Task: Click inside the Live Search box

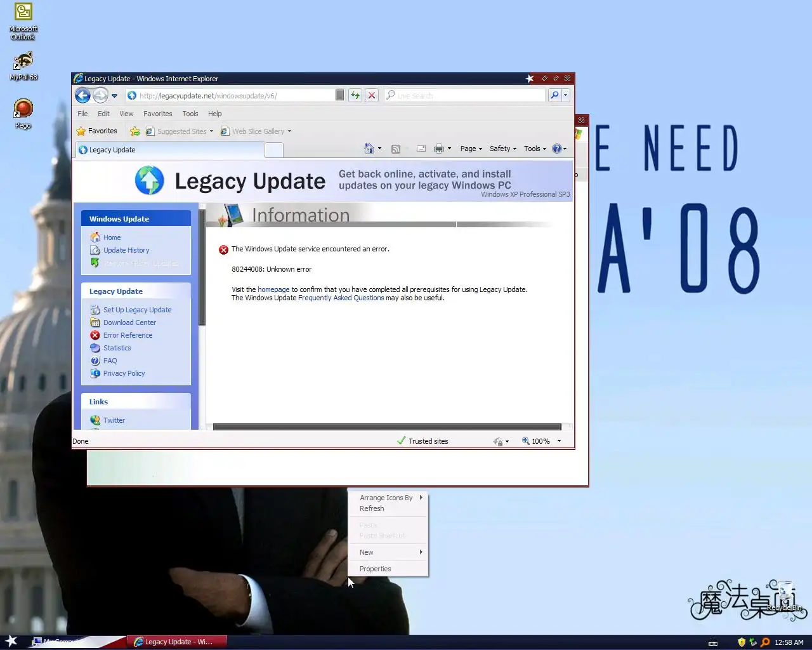Action: (x=464, y=95)
